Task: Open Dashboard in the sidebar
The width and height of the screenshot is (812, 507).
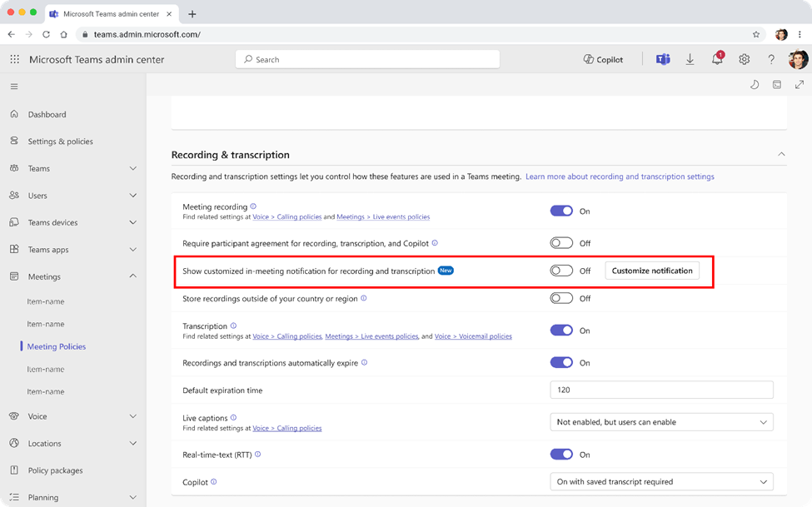Action: [x=47, y=115]
